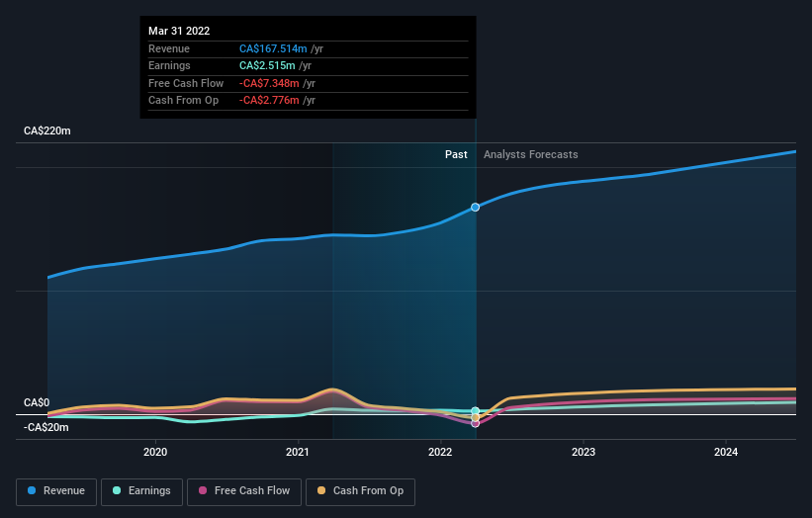Click the 2022 x-axis label

[x=440, y=452]
